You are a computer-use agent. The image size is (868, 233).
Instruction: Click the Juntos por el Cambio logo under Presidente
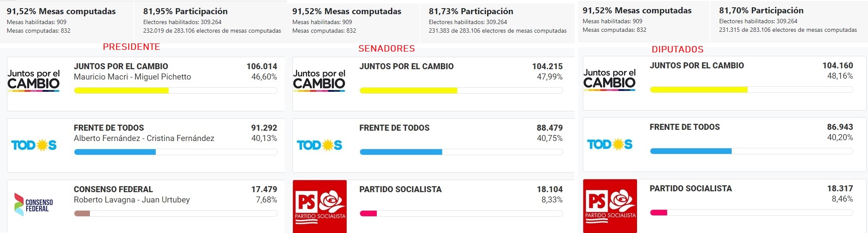(34, 80)
